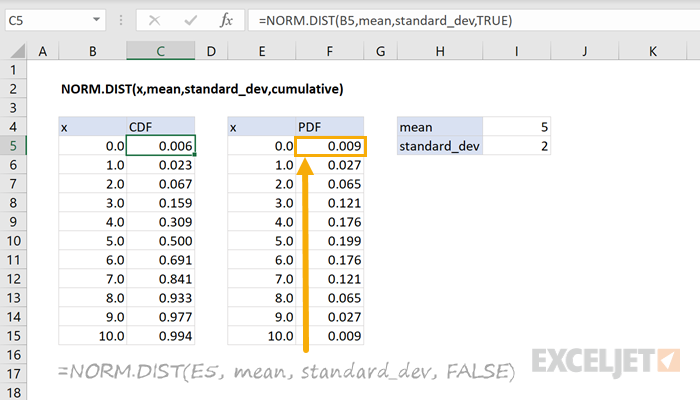Select CDF cell with value 0.933
700x400 pixels.
[x=161, y=298]
